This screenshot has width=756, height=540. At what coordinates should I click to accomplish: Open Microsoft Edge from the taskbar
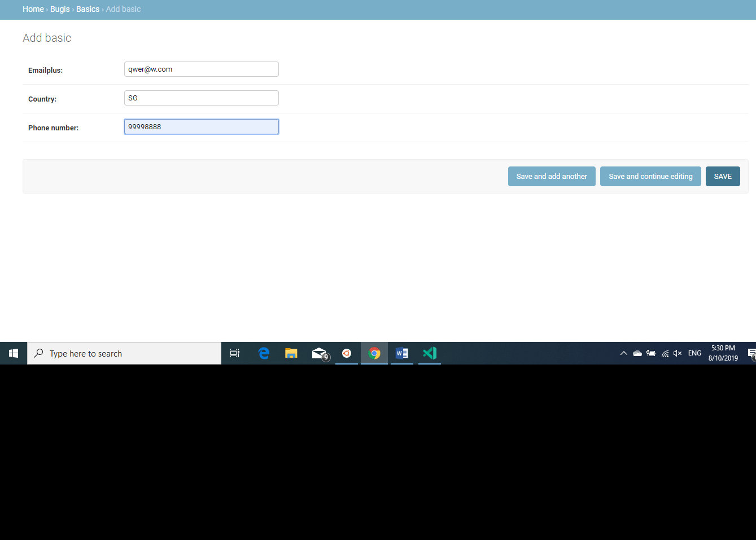pos(264,353)
